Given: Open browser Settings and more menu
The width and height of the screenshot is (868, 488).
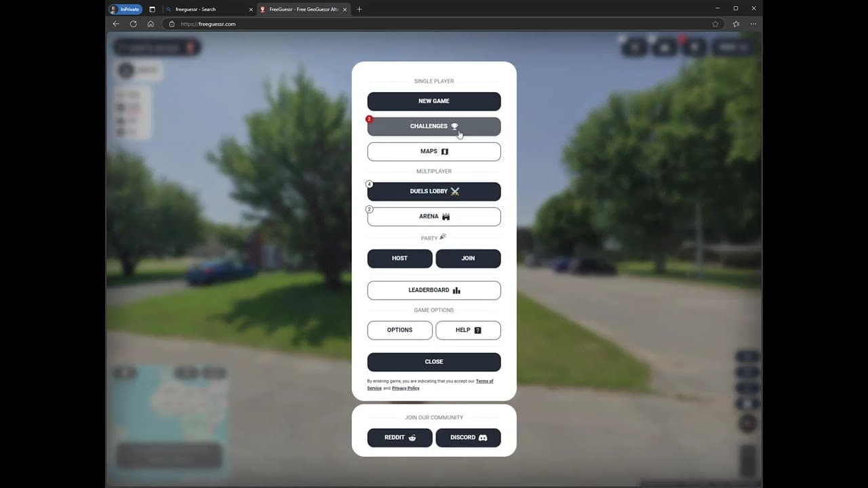Looking at the screenshot, I should pos(753,24).
